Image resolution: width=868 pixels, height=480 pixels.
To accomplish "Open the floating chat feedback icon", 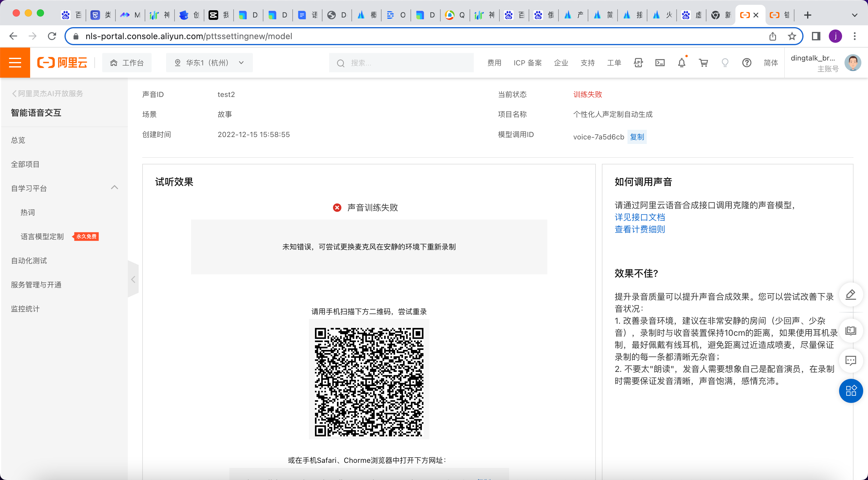I will (x=851, y=361).
